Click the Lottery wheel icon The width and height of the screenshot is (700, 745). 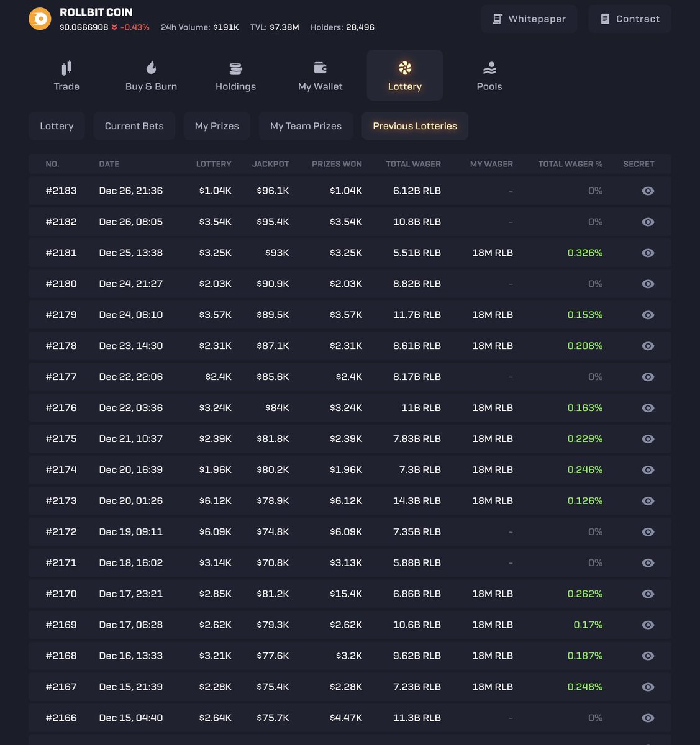pyautogui.click(x=405, y=68)
